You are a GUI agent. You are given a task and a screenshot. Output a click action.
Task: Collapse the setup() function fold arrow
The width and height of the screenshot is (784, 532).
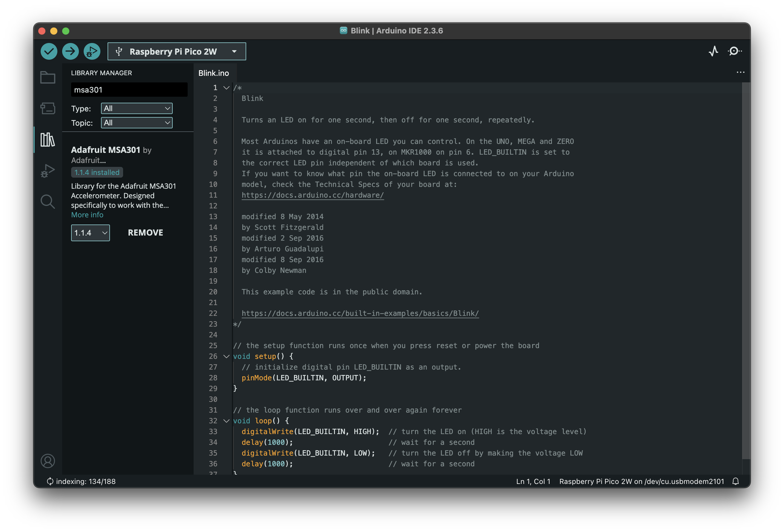point(226,356)
